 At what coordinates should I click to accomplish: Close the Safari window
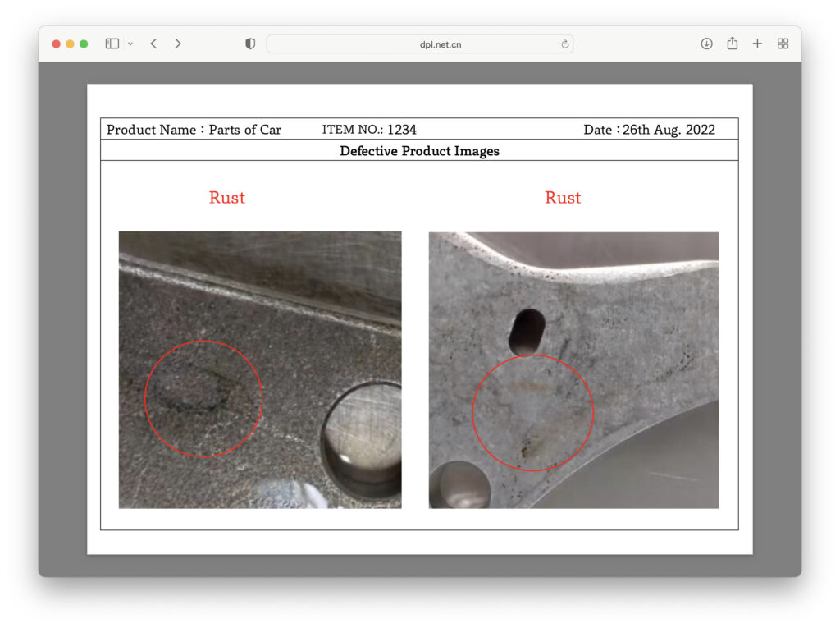click(x=57, y=44)
